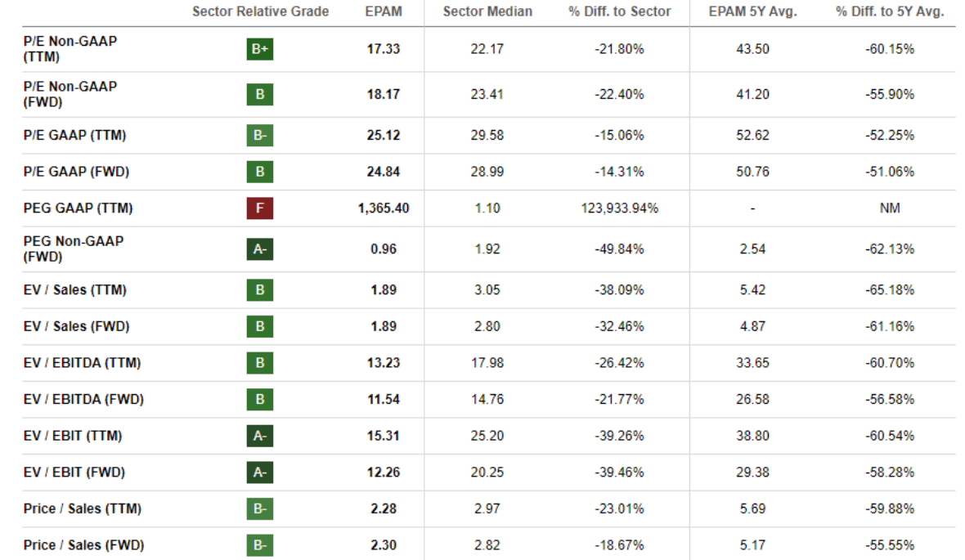Viewport: 965px width, 560px height.
Task: Select the EV / EBITDA (FWD) row label
Action: tap(83, 400)
